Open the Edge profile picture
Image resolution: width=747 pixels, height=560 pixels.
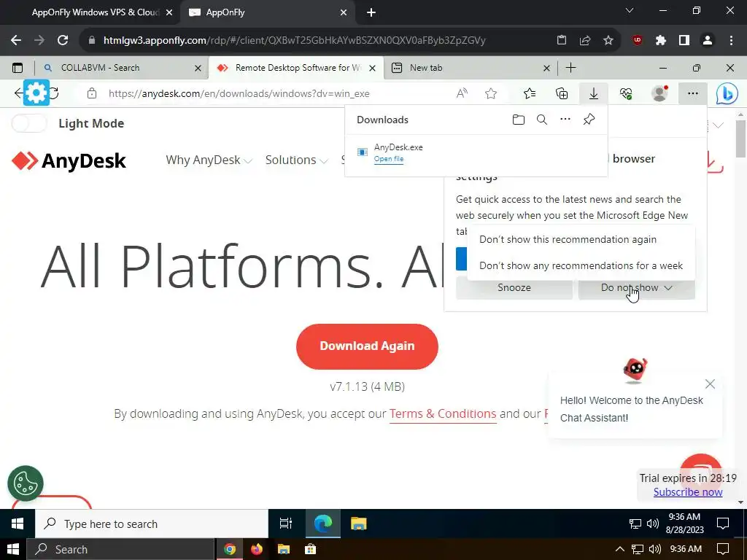point(659,93)
